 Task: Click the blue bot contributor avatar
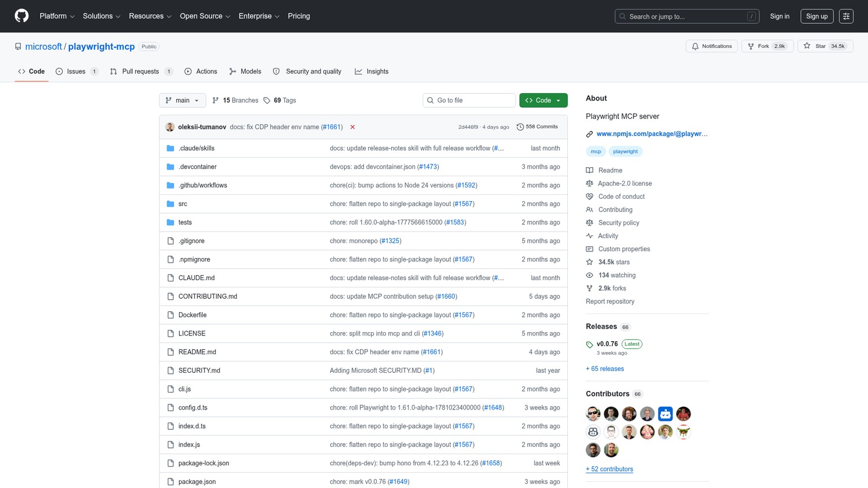click(x=666, y=414)
